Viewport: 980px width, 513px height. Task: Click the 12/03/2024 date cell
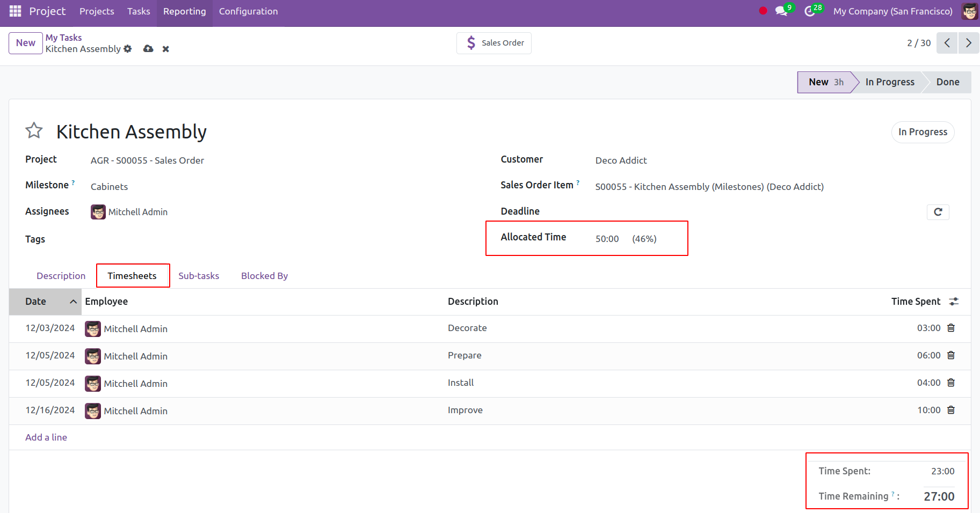[x=50, y=328]
